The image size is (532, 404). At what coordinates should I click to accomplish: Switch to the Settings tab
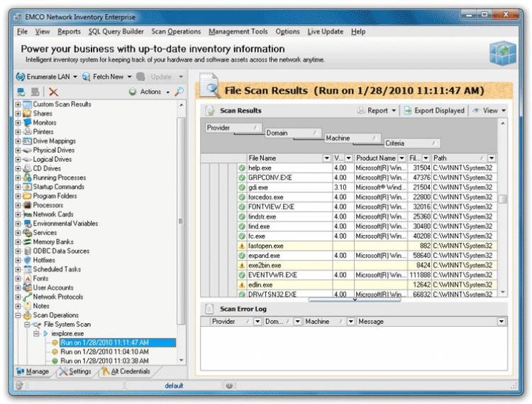pos(74,371)
